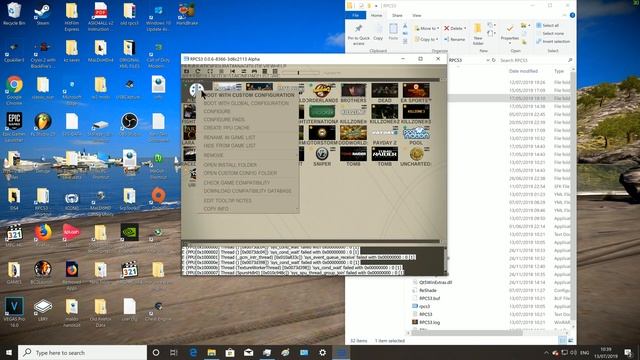Select the Borderlands game thumbnail
Image resolution: width=640 pixels, height=360 pixels.
click(x=322, y=90)
